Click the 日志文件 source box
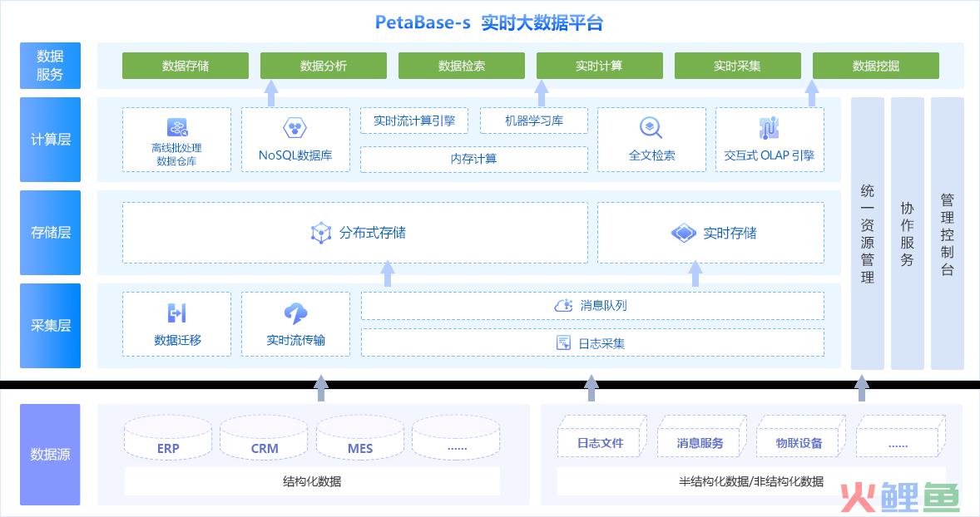Viewport: 980px width, 517px height. point(601,437)
